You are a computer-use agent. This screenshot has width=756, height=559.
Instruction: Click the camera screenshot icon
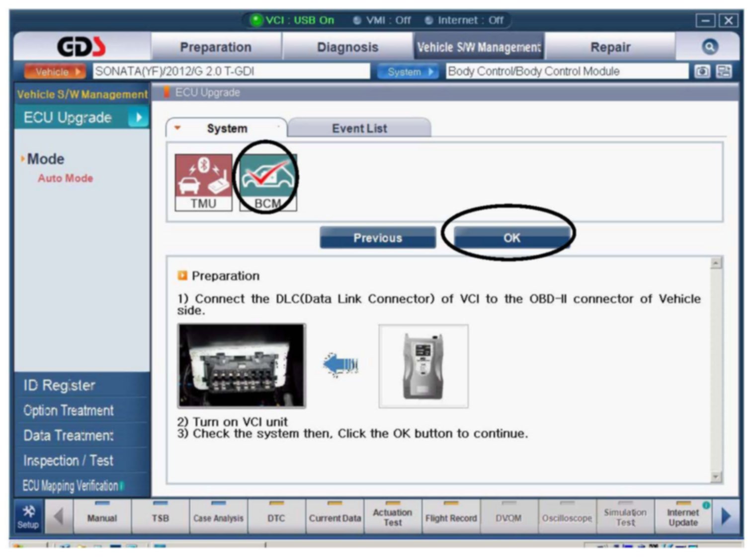coord(702,72)
